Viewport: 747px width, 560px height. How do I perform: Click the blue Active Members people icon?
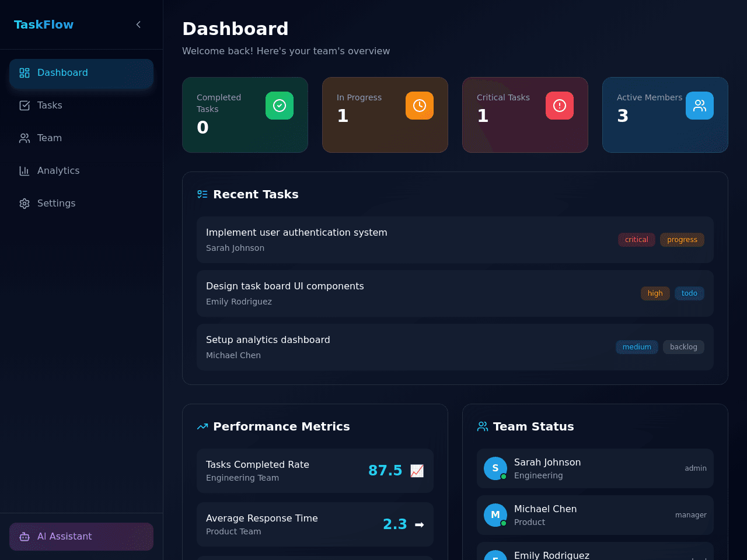700,106
